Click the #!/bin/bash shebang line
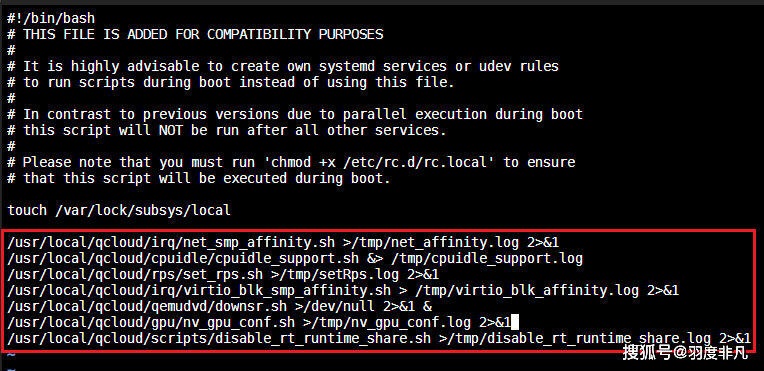The image size is (764, 371). click(x=51, y=19)
